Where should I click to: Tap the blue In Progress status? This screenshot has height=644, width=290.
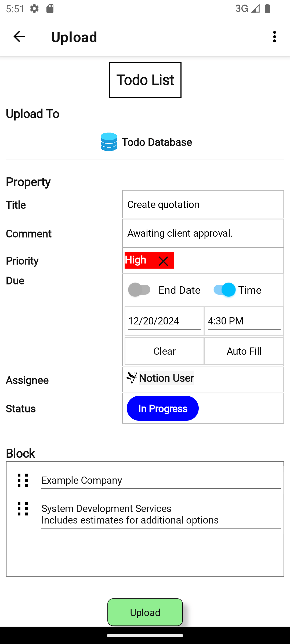[162, 408]
